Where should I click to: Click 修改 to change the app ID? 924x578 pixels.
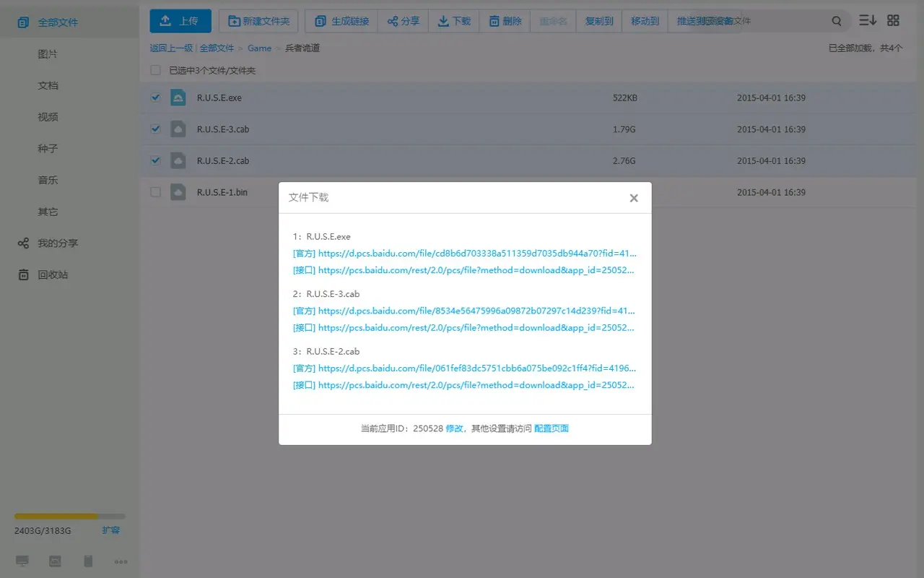[455, 428]
